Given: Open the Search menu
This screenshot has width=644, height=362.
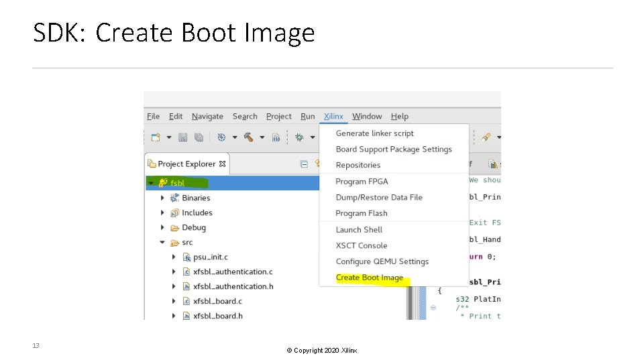Looking at the screenshot, I should point(245,116).
